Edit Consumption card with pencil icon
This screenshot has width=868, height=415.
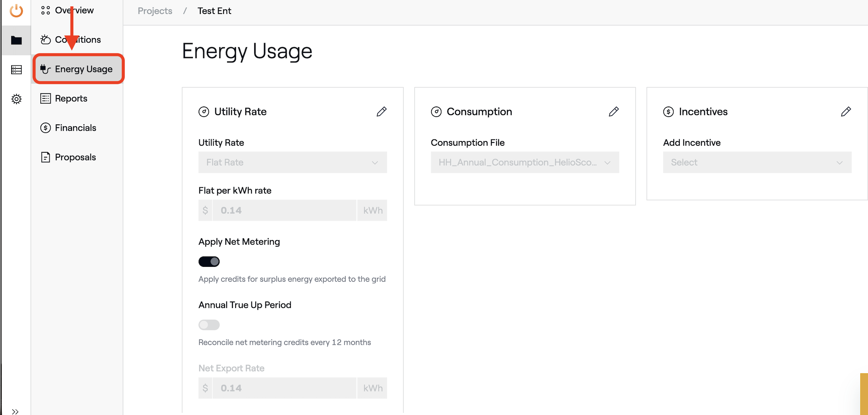click(x=613, y=111)
